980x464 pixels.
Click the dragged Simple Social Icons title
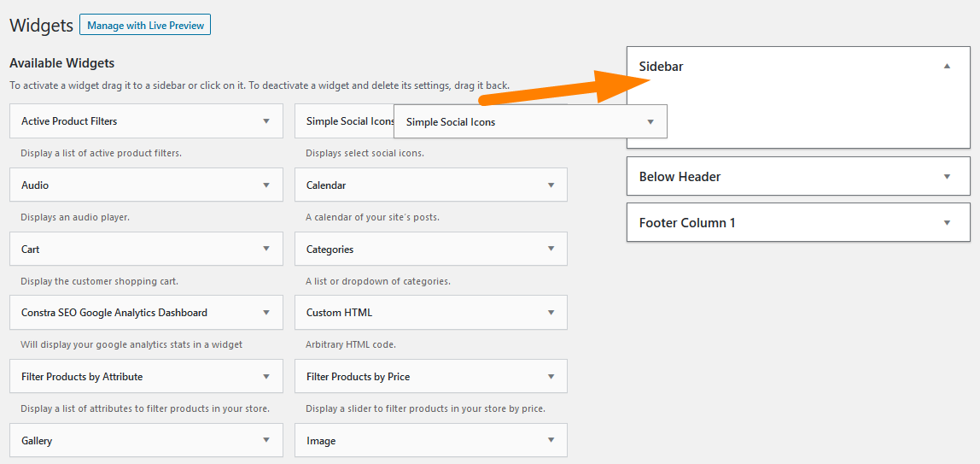point(451,122)
